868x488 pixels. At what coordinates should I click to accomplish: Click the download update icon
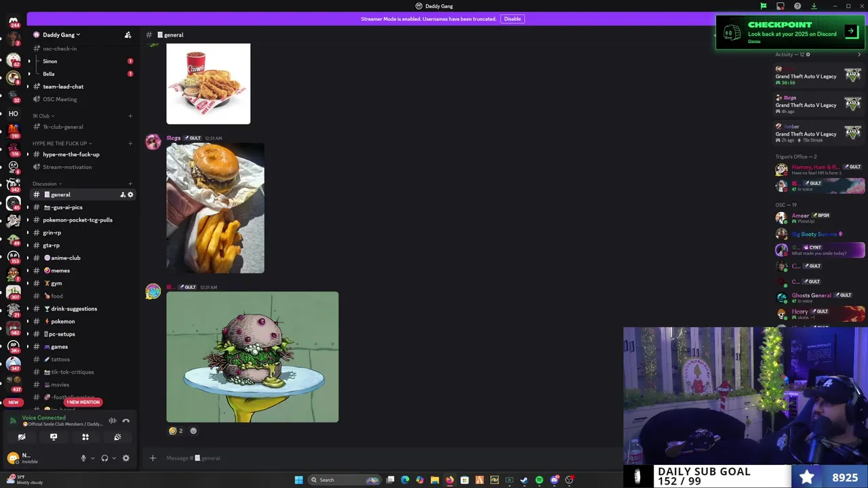(814, 6)
